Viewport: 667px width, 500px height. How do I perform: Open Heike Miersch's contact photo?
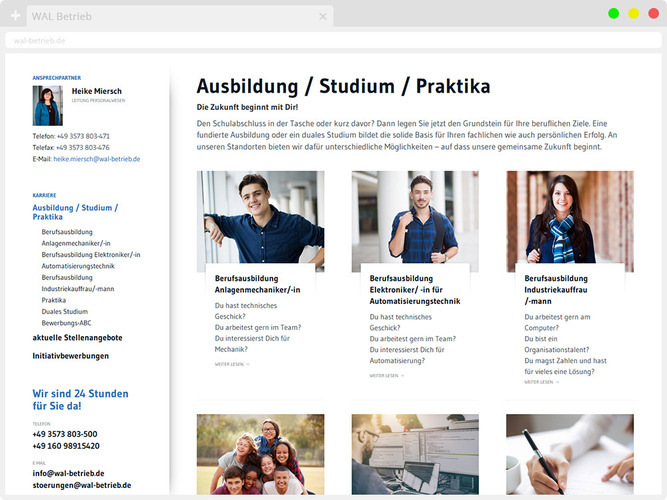tap(48, 106)
